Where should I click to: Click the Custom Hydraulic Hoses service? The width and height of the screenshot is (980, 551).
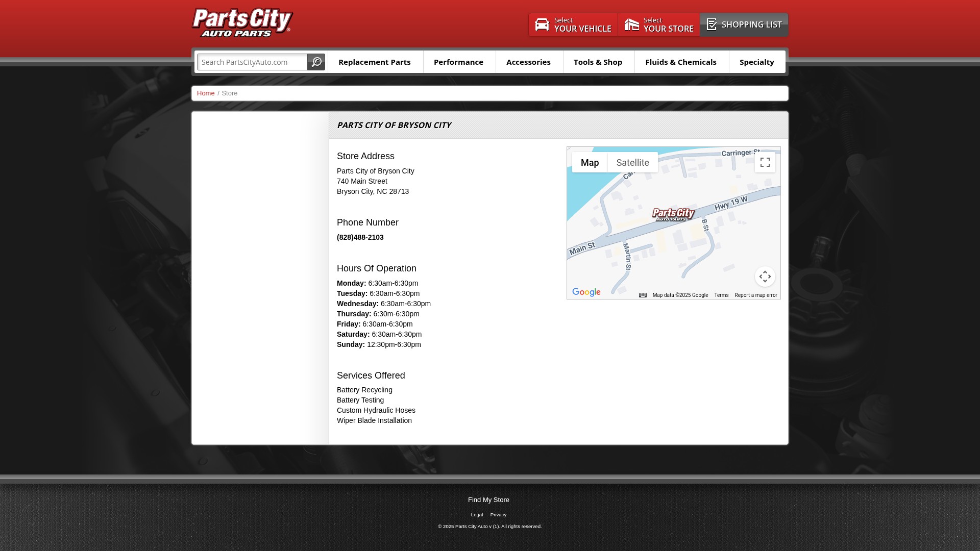point(376,410)
